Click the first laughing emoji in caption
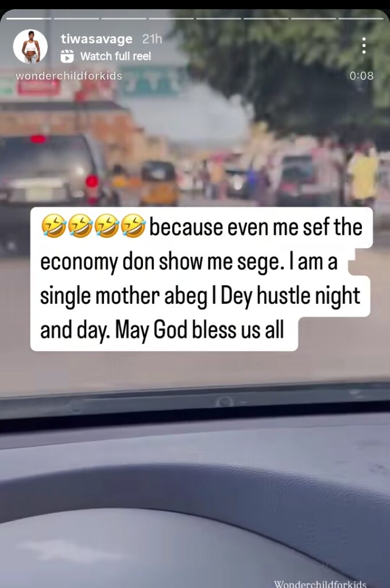Screen dimensions: 390x588 pyautogui.click(x=53, y=226)
